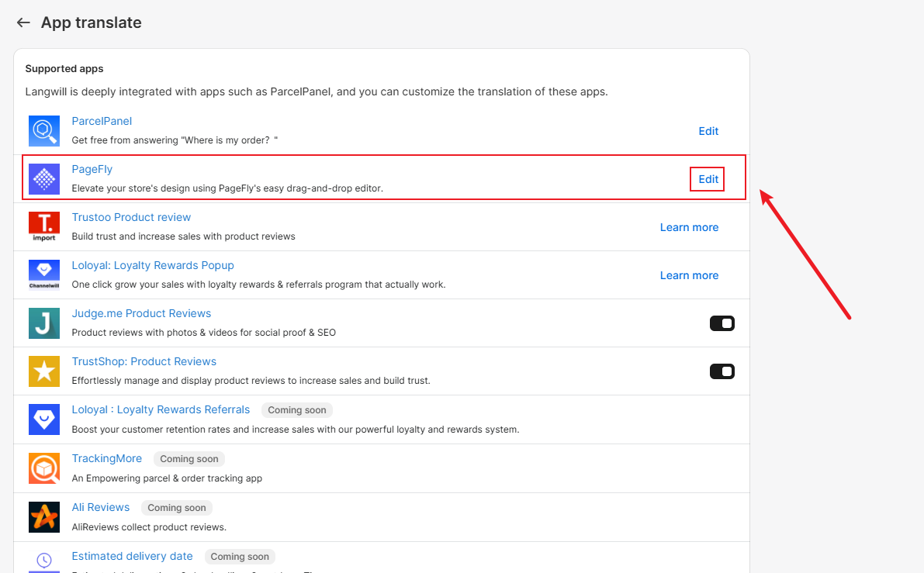
Task: Click 'Boost your customer retention rates' description
Action: click(x=296, y=430)
